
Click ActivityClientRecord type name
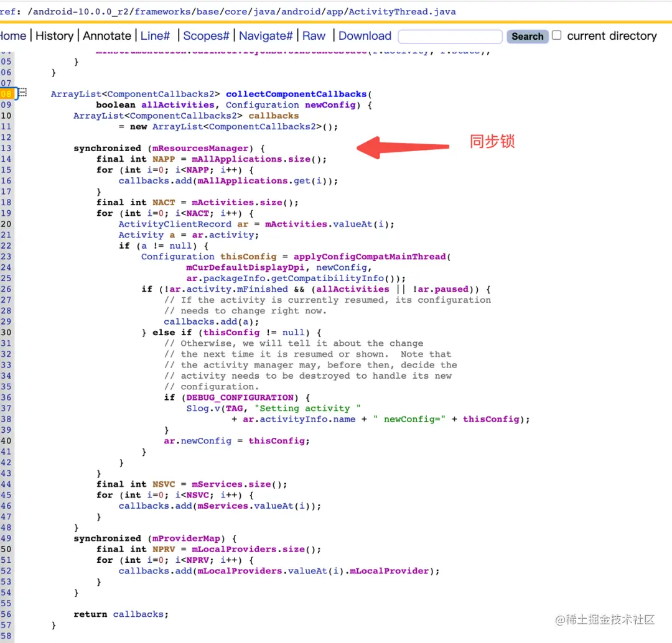tap(175, 224)
